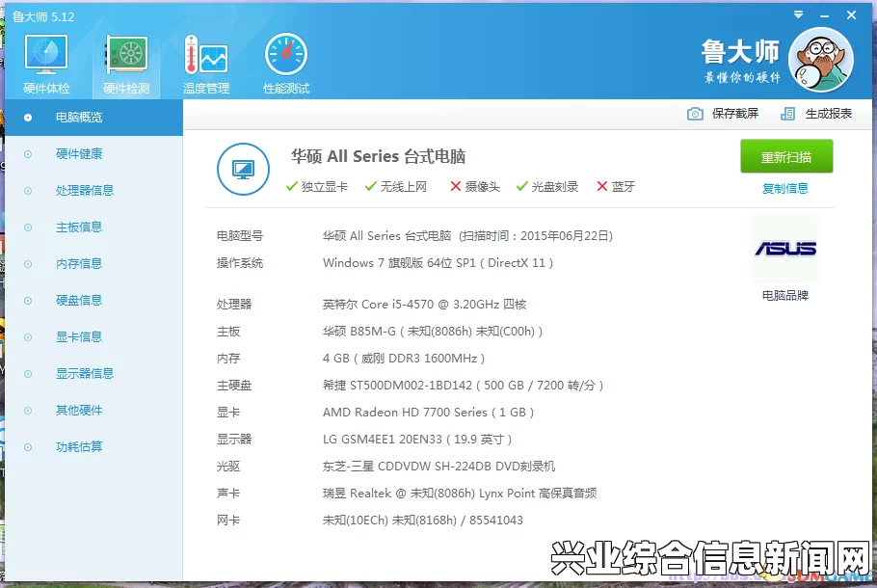
Task: Click the 处理器 row label
Action: [234, 305]
